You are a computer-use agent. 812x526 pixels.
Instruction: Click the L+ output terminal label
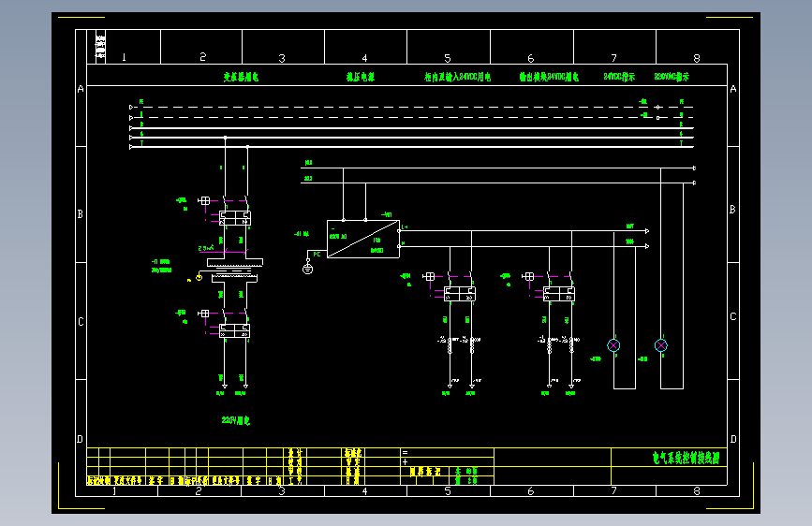405,226
